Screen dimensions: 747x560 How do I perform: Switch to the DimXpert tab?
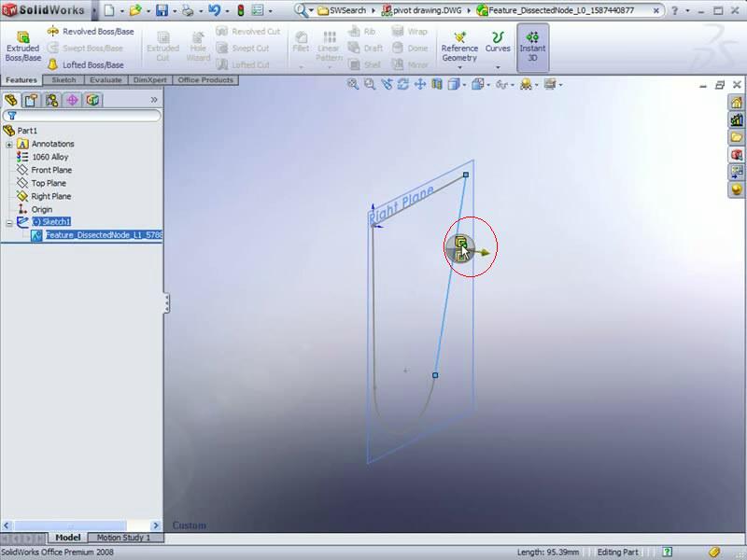pyautogui.click(x=150, y=80)
